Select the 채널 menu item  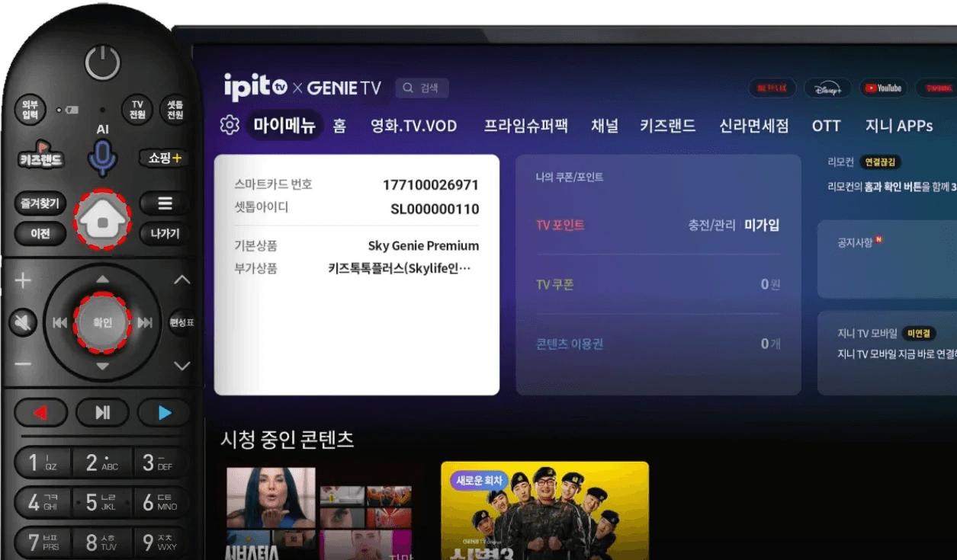click(x=605, y=126)
